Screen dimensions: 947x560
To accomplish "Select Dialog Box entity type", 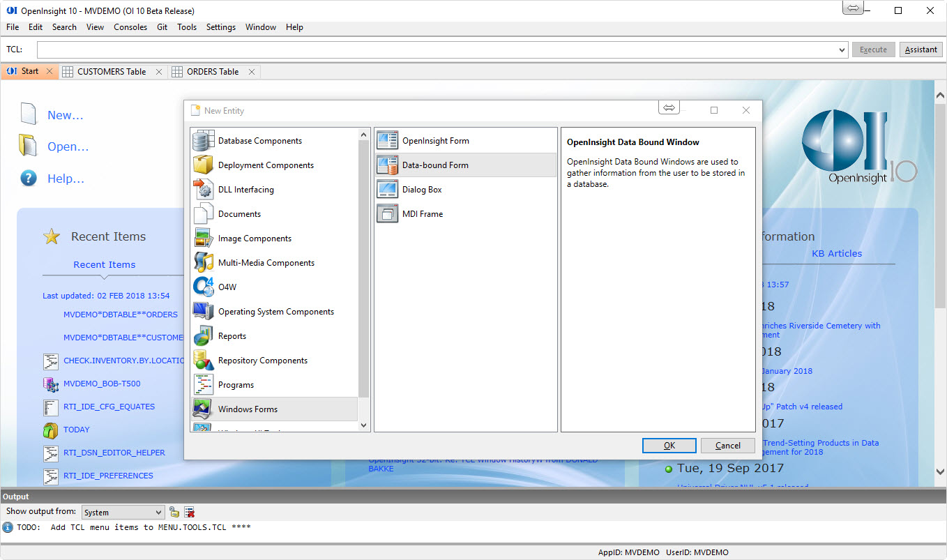I will [x=465, y=190].
